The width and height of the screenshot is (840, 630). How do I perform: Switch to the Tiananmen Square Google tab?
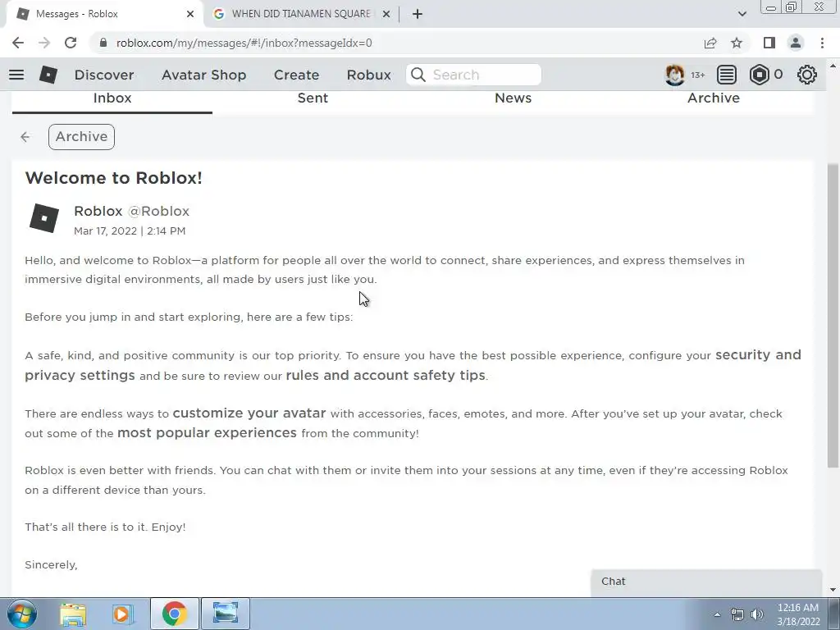coord(300,14)
